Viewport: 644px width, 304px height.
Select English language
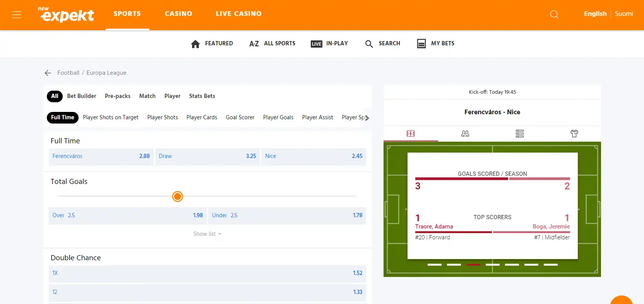pyautogui.click(x=595, y=14)
